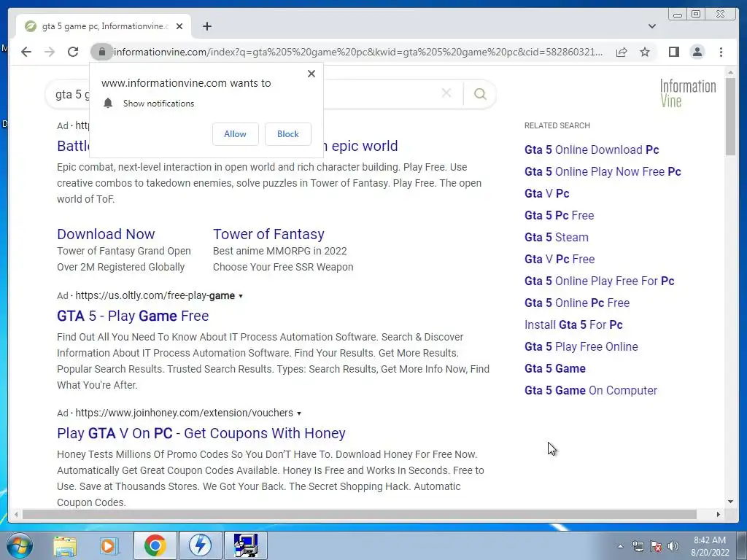Click vertical scrollbar down arrow
This screenshot has height=560, width=747.
(x=730, y=502)
